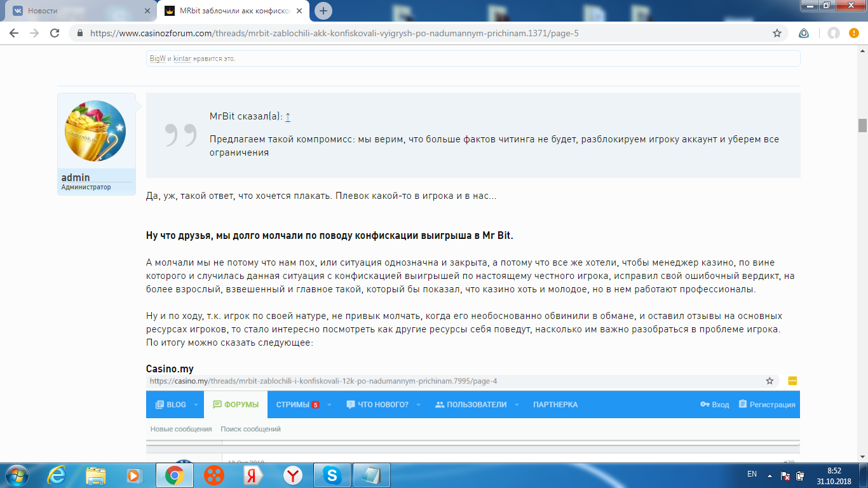The height and width of the screenshot is (488, 868).
Task: Open Google Chrome taskbar icon
Action: (174, 475)
